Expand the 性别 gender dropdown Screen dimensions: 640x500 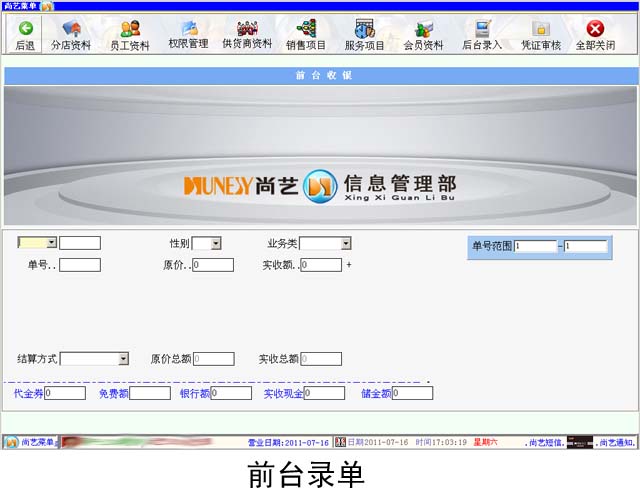click(x=215, y=243)
